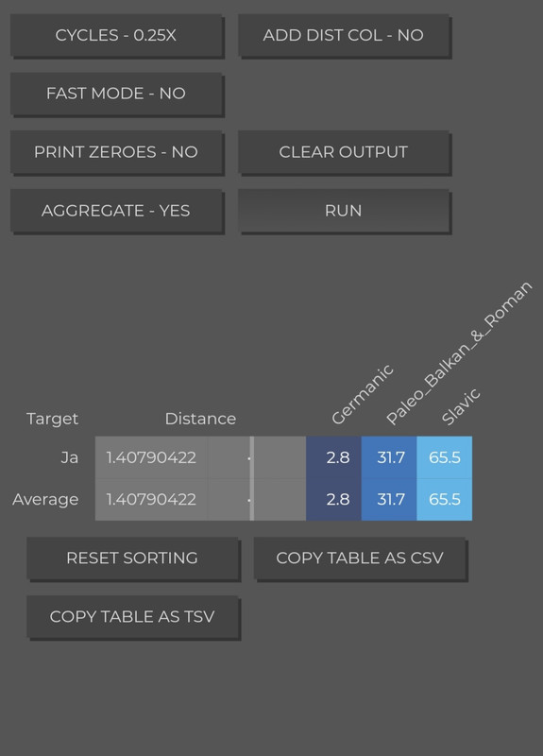This screenshot has height=756, width=543.
Task: Copy table as CSV
Action: point(360,558)
